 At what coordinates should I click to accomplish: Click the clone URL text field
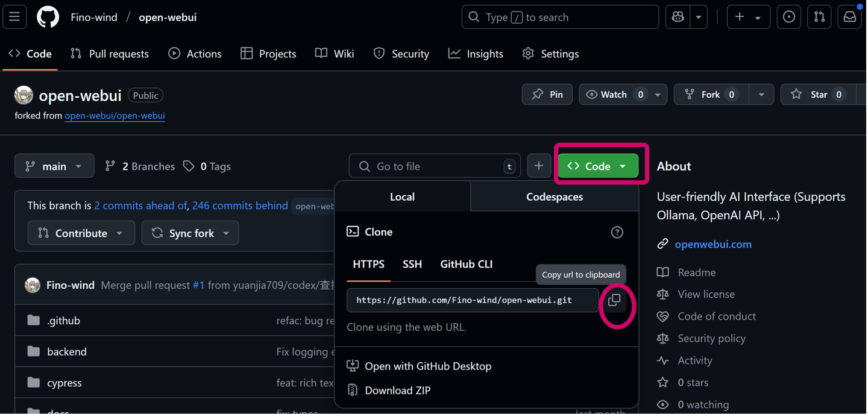[x=473, y=300]
